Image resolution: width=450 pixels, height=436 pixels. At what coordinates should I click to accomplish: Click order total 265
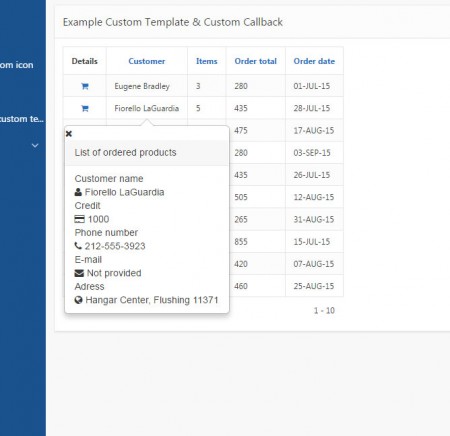point(241,219)
